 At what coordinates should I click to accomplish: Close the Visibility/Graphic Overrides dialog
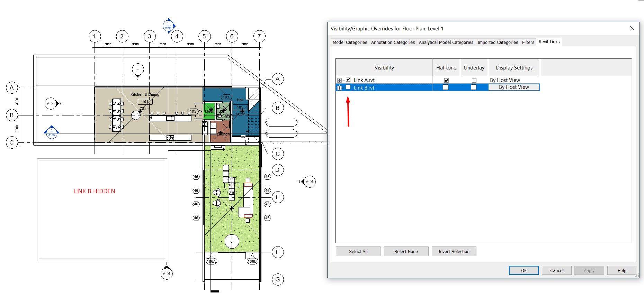(x=632, y=28)
